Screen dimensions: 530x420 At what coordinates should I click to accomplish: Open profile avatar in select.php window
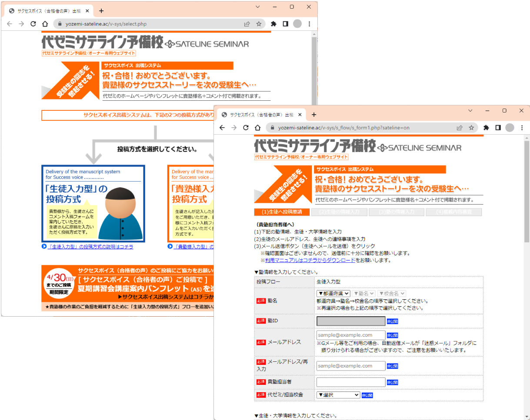click(x=297, y=24)
